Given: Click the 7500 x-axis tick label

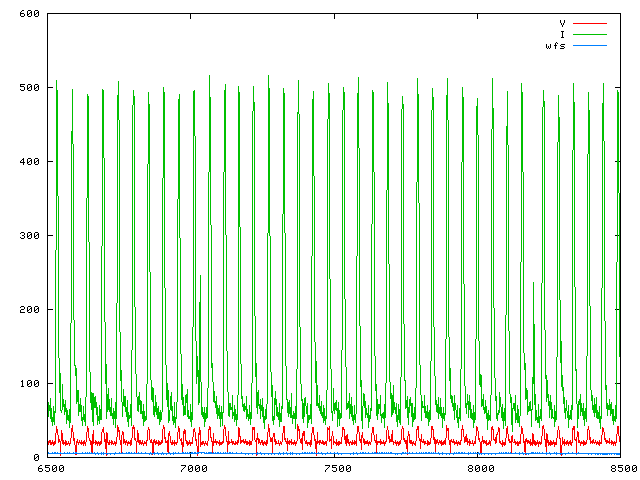Looking at the screenshot, I should point(336,468).
